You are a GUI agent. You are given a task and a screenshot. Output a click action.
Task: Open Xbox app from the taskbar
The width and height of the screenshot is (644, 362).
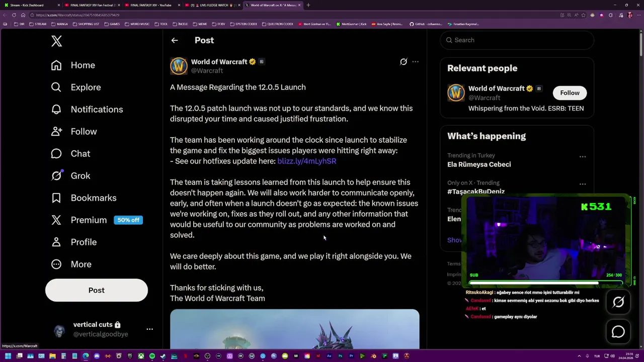pos(141,356)
